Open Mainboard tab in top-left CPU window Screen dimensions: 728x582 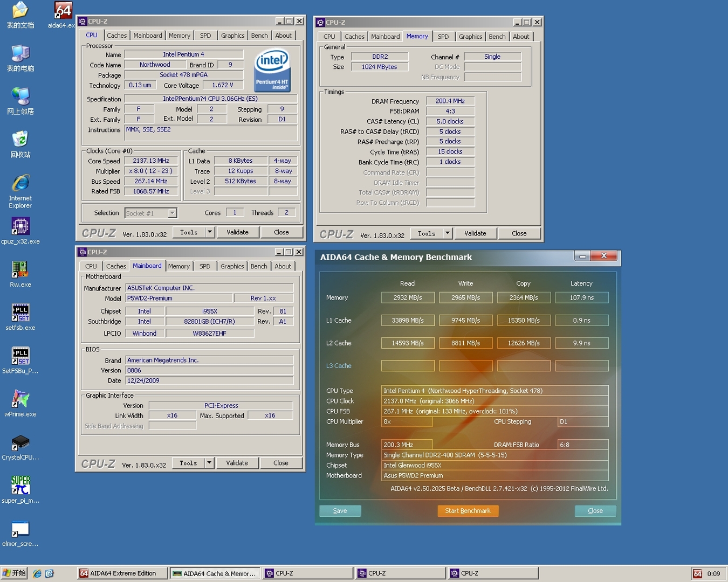tap(148, 36)
